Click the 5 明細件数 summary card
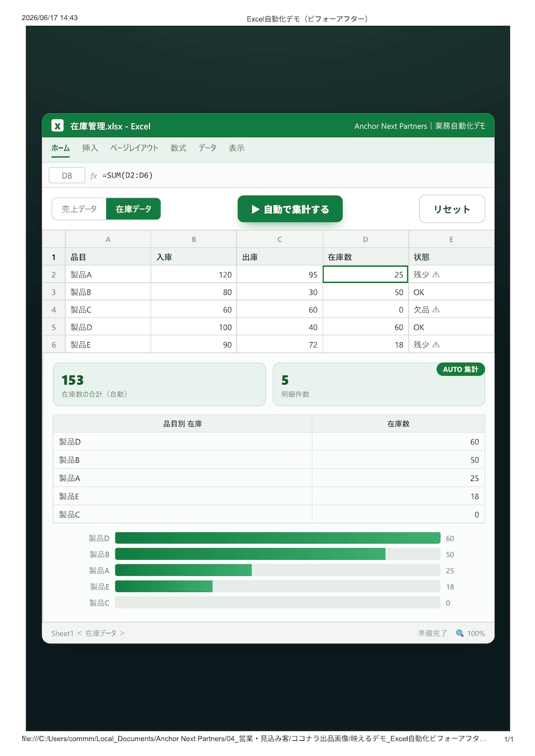Image resolution: width=535 pixels, height=756 pixels. pos(379,385)
